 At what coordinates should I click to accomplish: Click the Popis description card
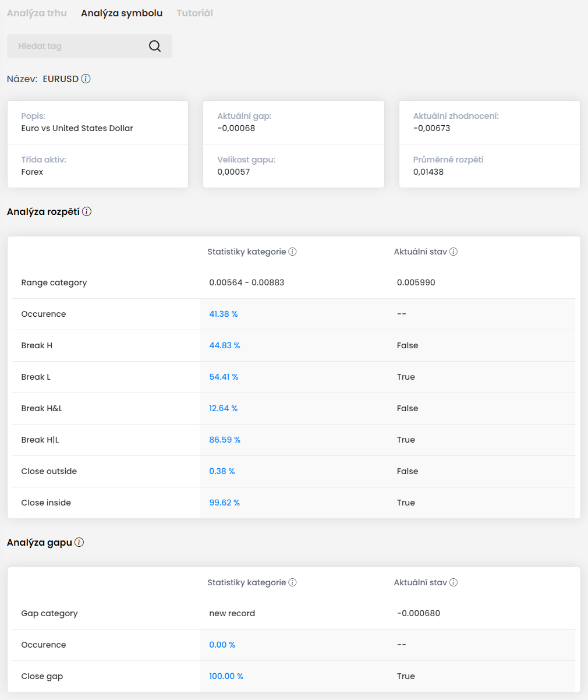tap(98, 123)
